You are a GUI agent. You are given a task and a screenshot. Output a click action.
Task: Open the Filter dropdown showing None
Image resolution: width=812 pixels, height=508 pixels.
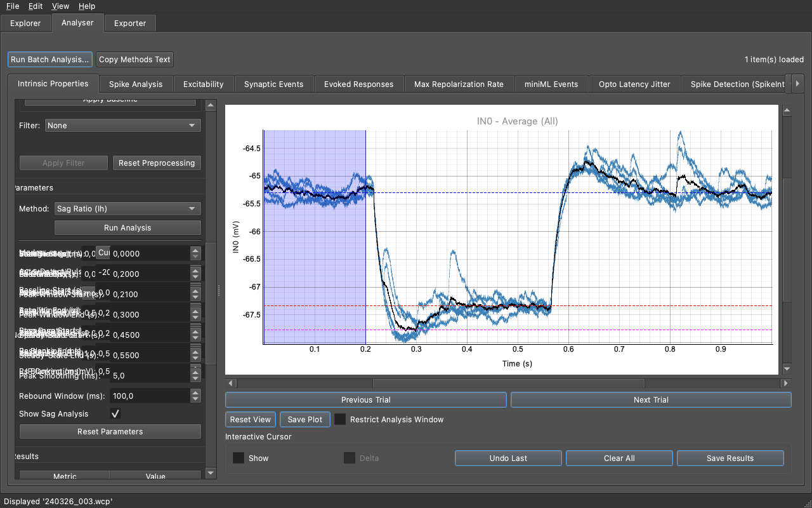pos(123,126)
